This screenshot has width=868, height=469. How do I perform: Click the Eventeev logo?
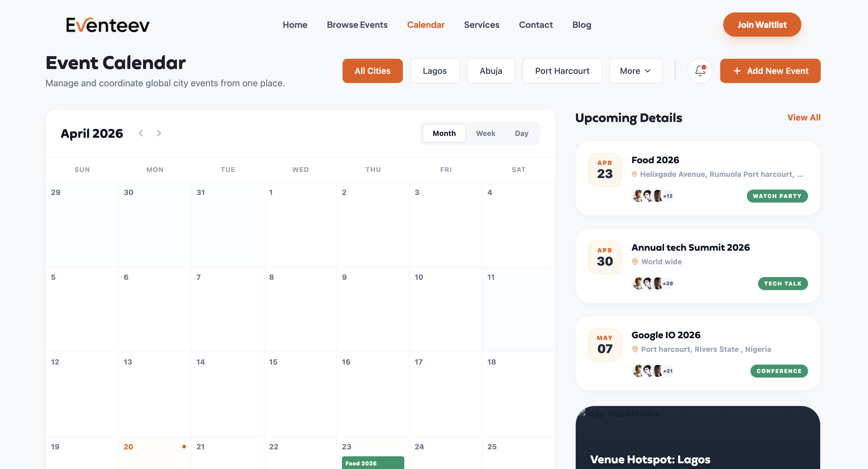108,25
